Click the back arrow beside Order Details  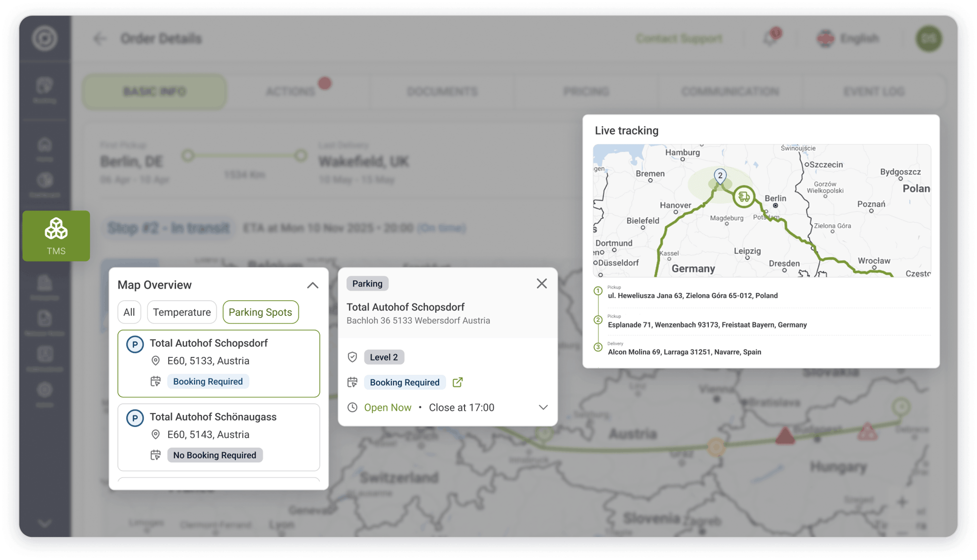click(x=100, y=39)
